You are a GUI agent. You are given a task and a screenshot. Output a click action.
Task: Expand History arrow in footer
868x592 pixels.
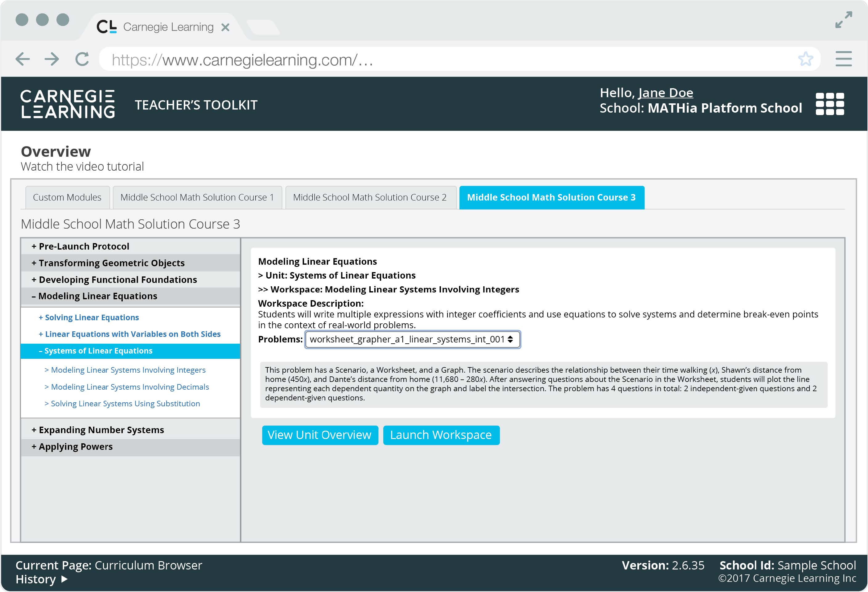[x=64, y=579]
